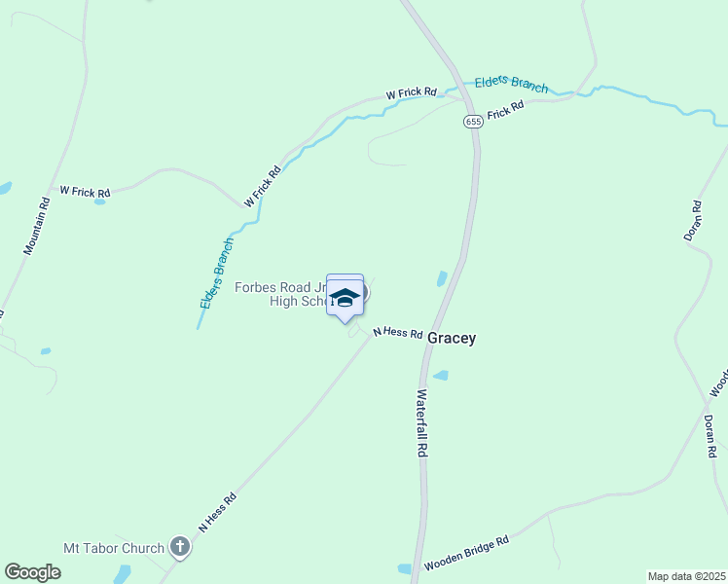The image size is (728, 584).
Task: Click the N Hess Rd label near Gracey
Action: (x=398, y=332)
